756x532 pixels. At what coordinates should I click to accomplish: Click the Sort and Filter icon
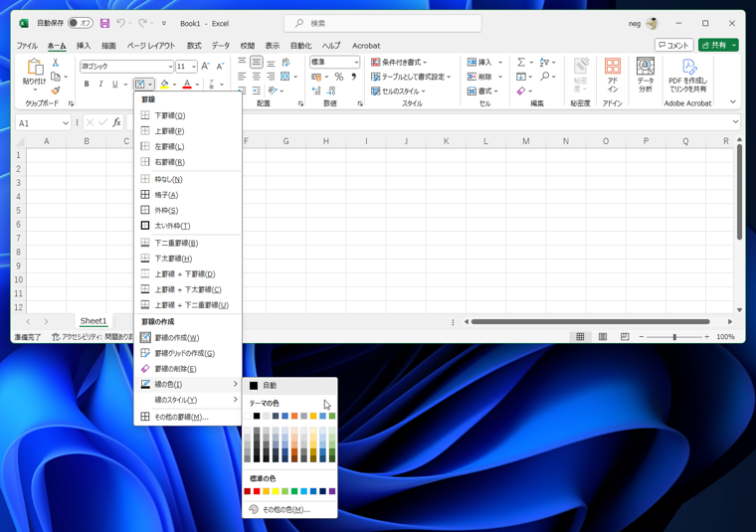pyautogui.click(x=544, y=63)
